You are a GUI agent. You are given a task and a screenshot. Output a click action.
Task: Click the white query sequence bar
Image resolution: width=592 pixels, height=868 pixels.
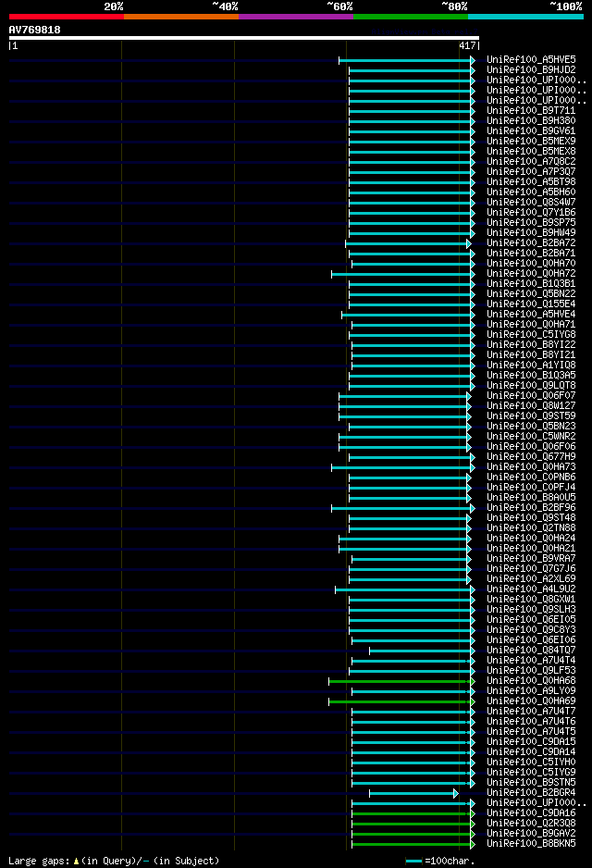point(244,38)
